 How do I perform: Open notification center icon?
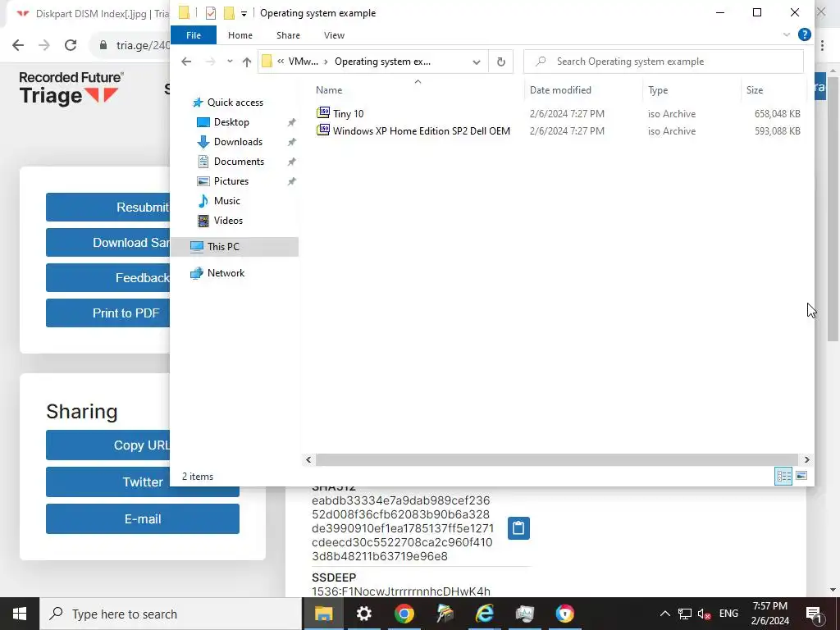tap(815, 614)
